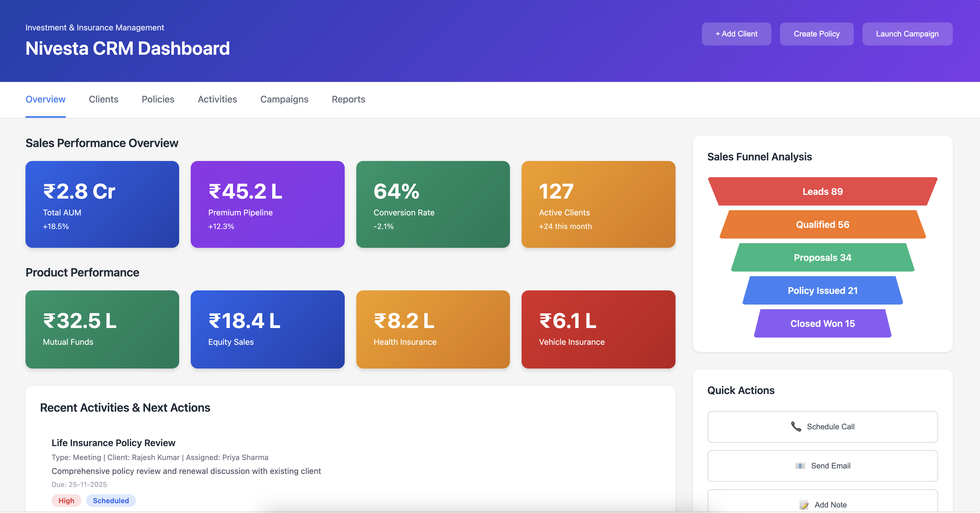Image resolution: width=980 pixels, height=513 pixels.
Task: Click the phone icon on Schedule Call
Action: pyautogui.click(x=796, y=426)
